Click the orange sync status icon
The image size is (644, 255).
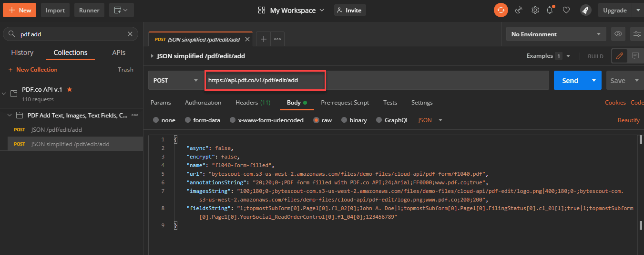[501, 10]
